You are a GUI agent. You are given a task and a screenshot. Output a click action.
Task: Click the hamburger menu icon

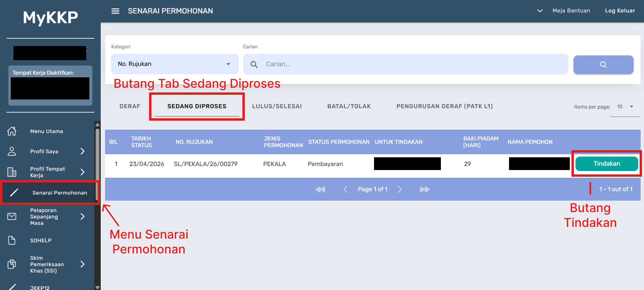pos(115,11)
